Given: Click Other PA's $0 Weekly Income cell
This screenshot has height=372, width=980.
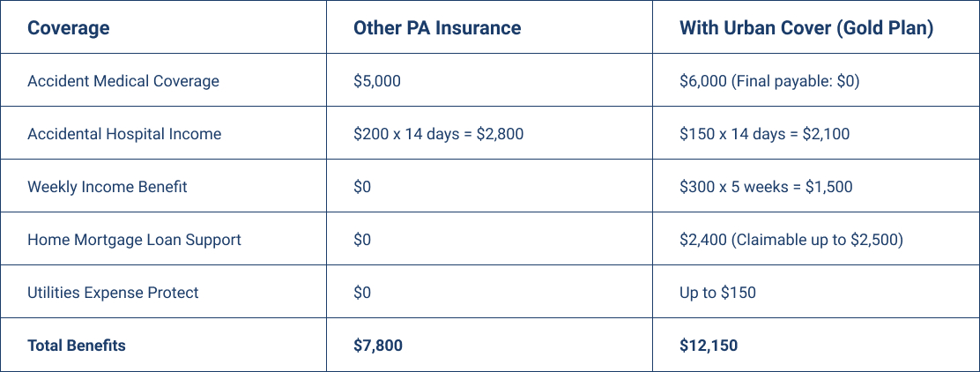Looking at the screenshot, I should 363,187.
